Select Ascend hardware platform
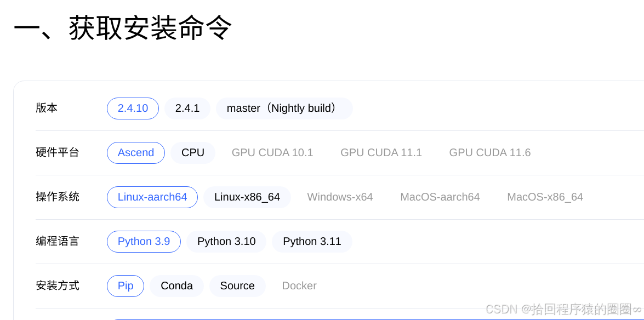644x320 pixels. point(136,153)
